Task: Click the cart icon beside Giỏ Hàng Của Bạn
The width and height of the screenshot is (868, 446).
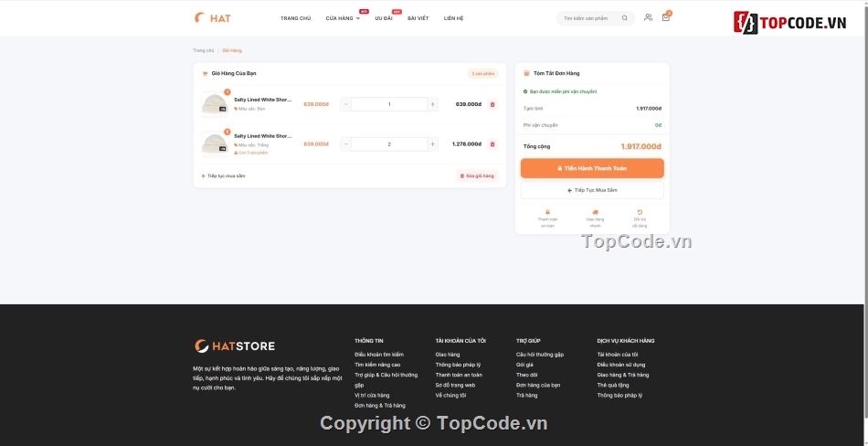Action: [205, 73]
